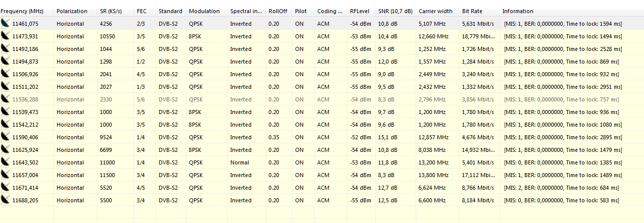Click RollOff value 0.35
Screen dimensions: 644x223
(x=274, y=137)
